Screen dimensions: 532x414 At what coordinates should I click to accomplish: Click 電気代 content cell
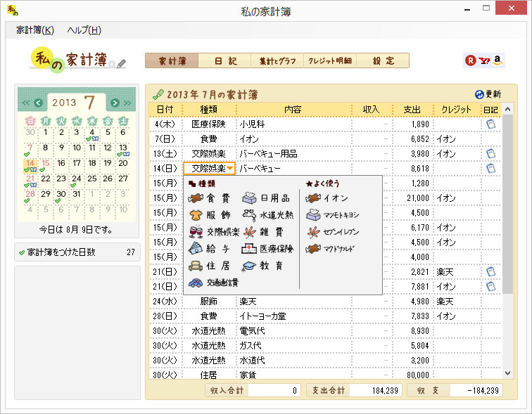(294, 331)
